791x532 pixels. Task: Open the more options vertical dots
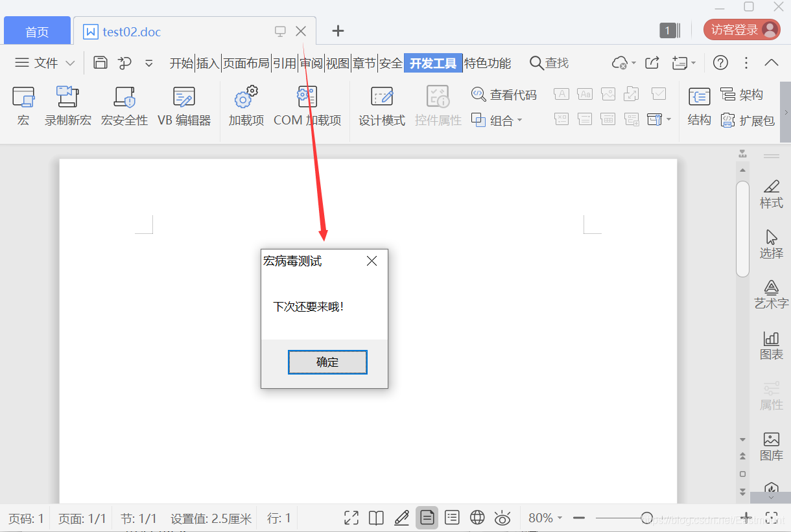(746, 63)
